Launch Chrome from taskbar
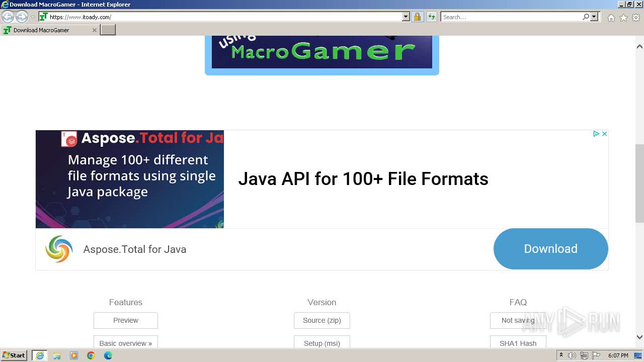The height and width of the screenshot is (362, 644). (x=91, y=355)
